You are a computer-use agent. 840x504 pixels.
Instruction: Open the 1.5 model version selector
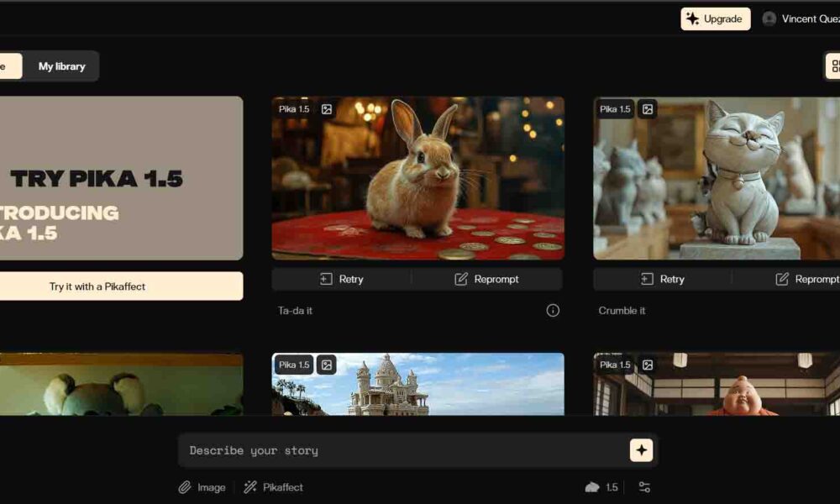click(601, 487)
